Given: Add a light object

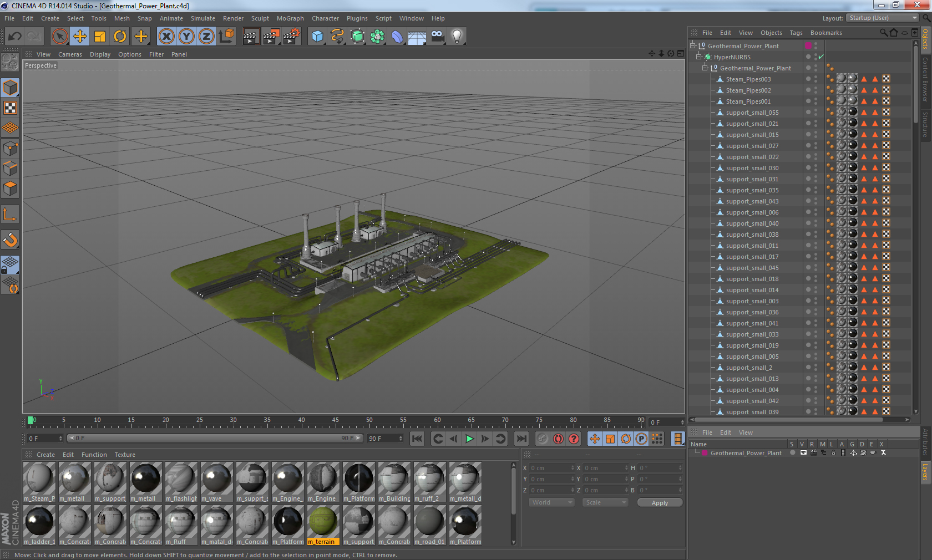Looking at the screenshot, I should pyautogui.click(x=457, y=37).
